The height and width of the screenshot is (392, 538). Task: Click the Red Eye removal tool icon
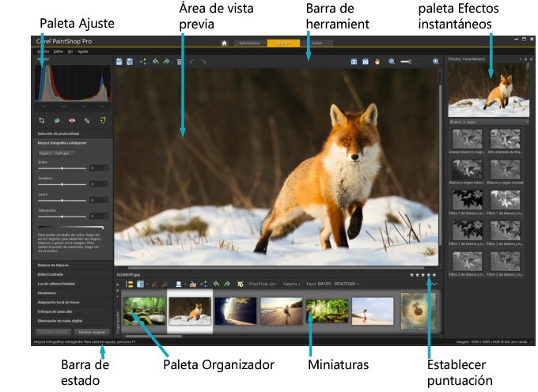(x=72, y=121)
